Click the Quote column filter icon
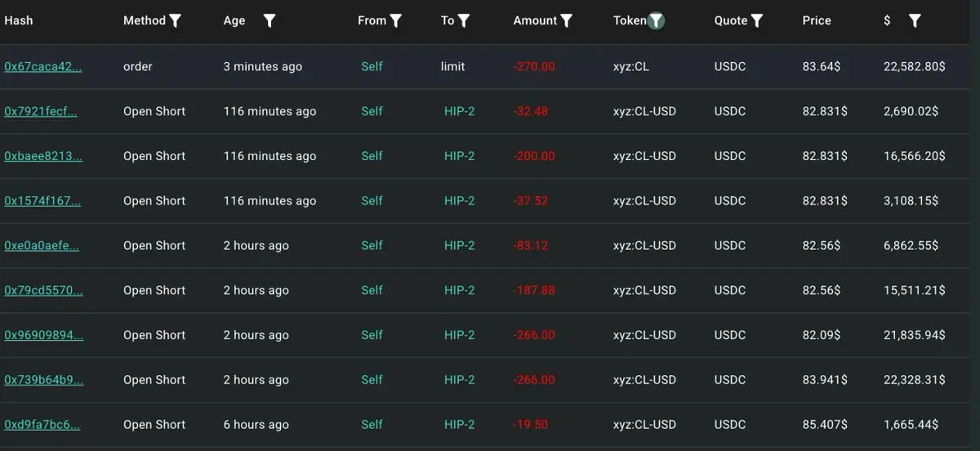This screenshot has width=980, height=451. (x=757, y=21)
